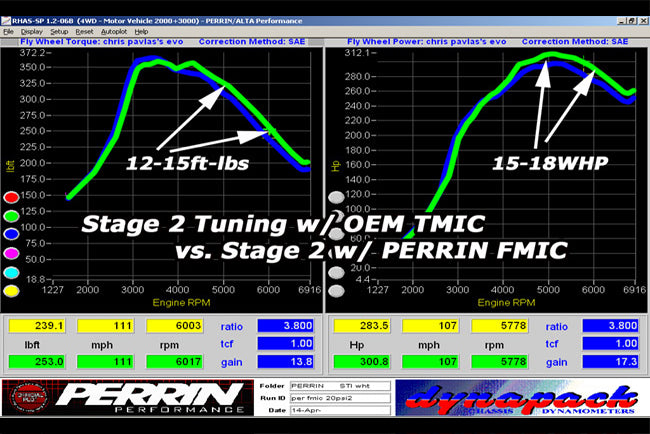Screen dimensions: 650x434
Task: Click the green 253.0 lbft value field
Action: (x=37, y=362)
